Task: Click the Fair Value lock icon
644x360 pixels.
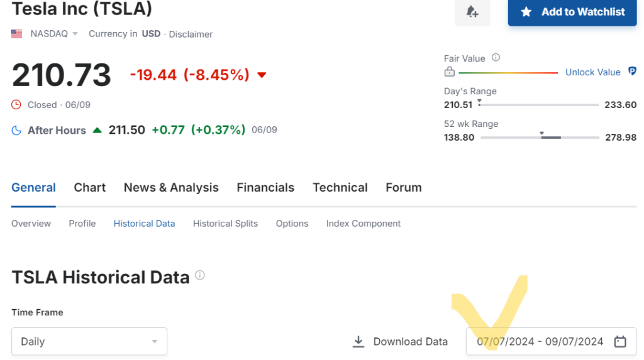Action: click(x=449, y=72)
